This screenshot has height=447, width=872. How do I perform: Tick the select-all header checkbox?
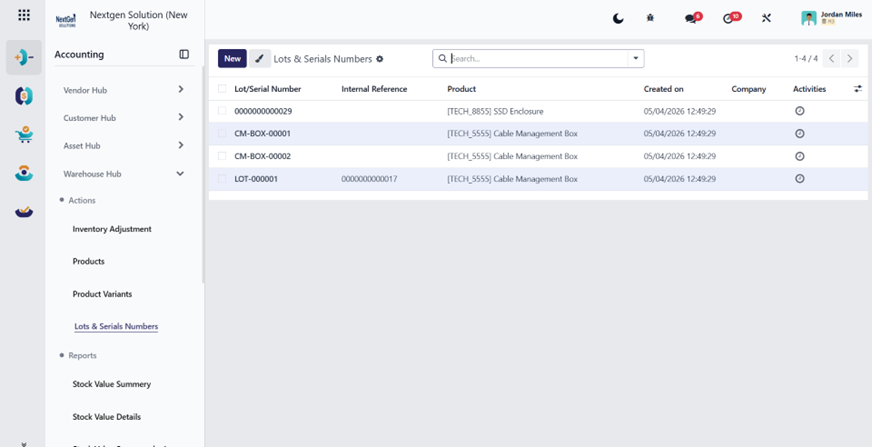click(x=222, y=88)
